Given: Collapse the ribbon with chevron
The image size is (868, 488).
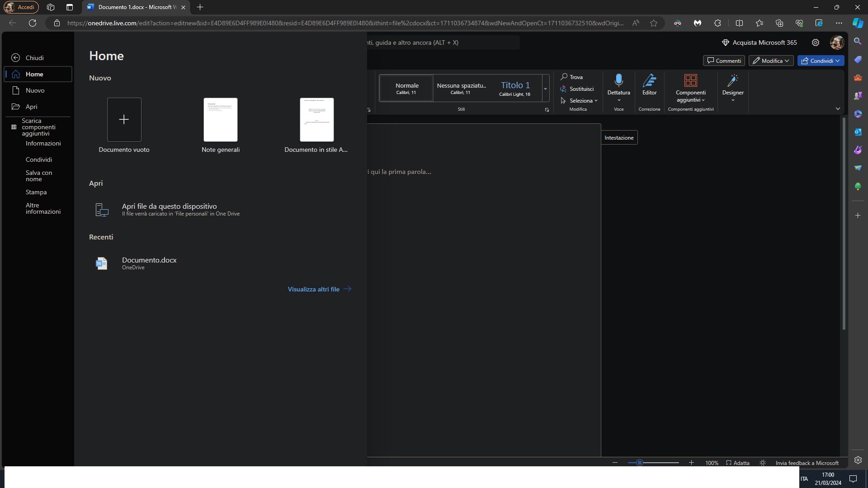Looking at the screenshot, I should [x=838, y=109].
